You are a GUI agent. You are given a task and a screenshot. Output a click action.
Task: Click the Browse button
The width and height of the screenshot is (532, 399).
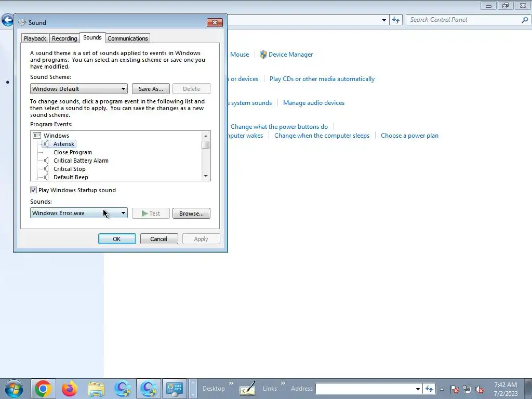click(191, 214)
